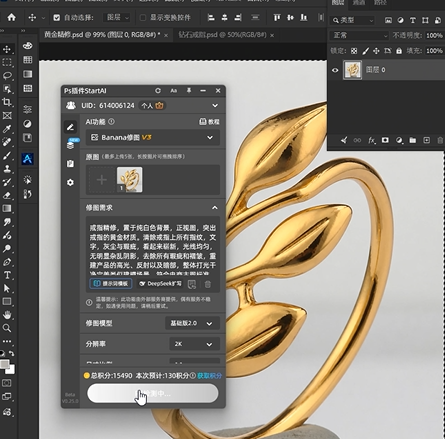Switch to the 路径 paths tab
The image size is (445, 439).
[380, 3]
